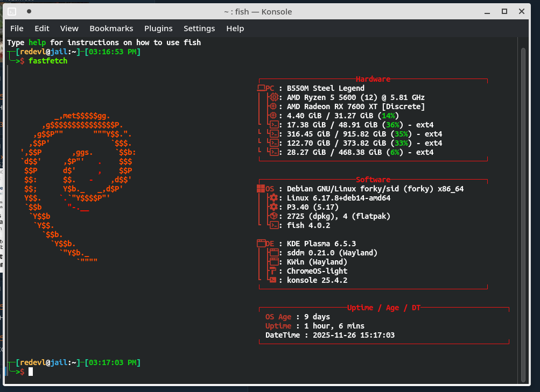Open the Settings menu
Image resolution: width=540 pixels, height=392 pixels.
(199, 28)
